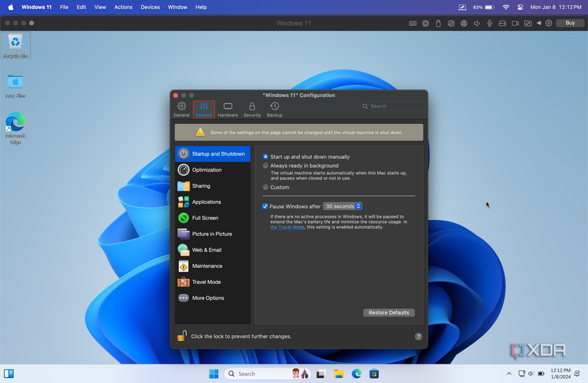Show hidden tray icons chevron
Image resolution: width=588 pixels, height=383 pixels.
[509, 374]
